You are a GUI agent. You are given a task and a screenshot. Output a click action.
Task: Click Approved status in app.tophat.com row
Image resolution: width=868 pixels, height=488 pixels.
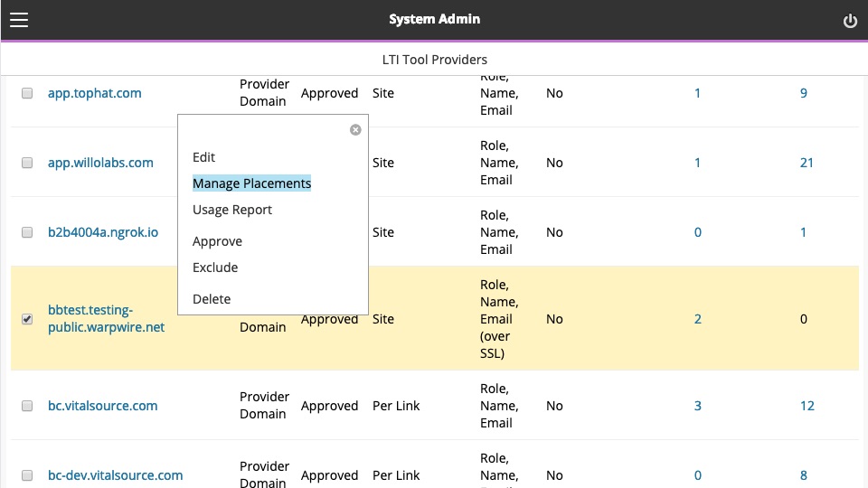pos(329,93)
